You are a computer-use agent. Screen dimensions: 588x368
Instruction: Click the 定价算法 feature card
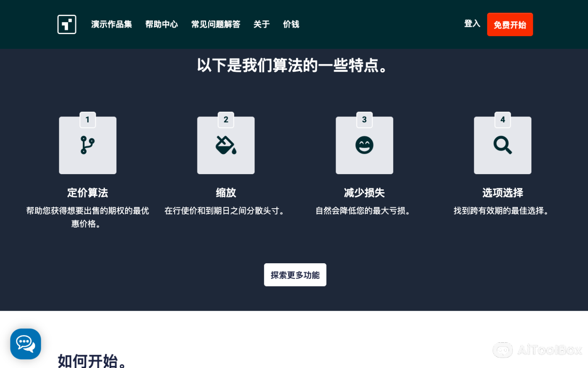tap(87, 193)
